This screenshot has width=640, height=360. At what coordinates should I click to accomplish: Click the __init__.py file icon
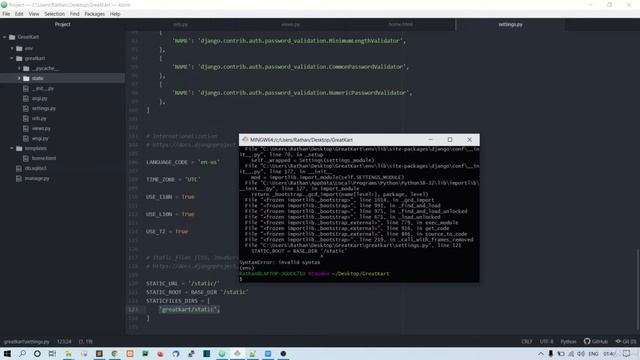tap(26, 88)
